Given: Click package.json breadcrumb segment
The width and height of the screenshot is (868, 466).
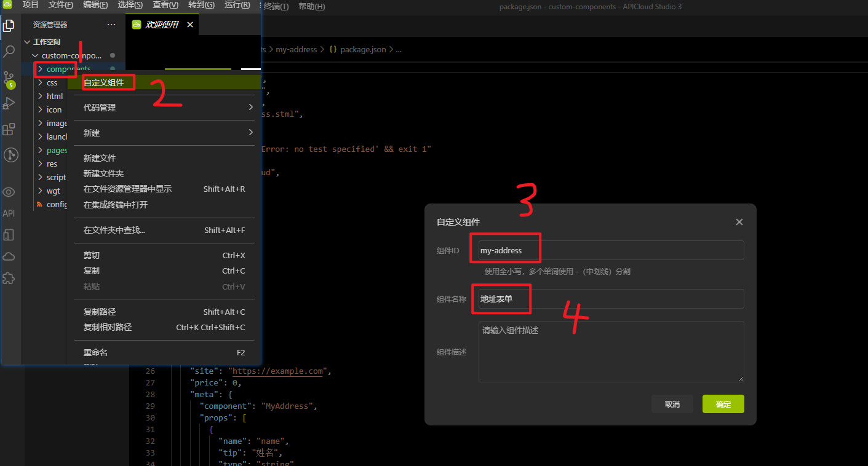Looking at the screenshot, I should coord(363,49).
